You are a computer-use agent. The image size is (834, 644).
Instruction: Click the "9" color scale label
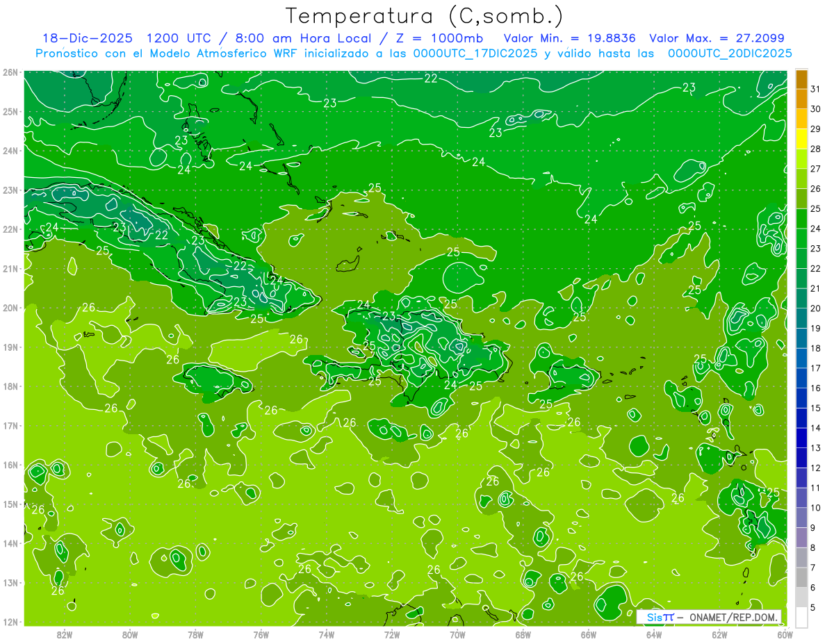tap(813, 528)
